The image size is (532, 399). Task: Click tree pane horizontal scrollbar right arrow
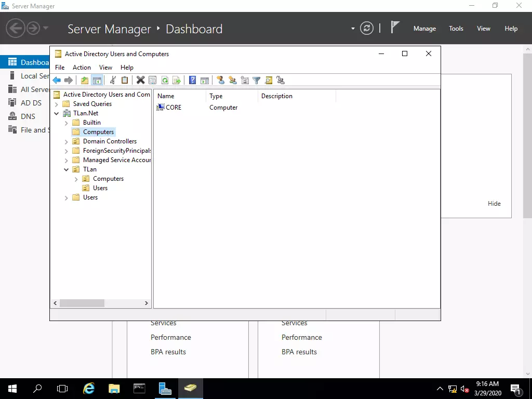point(146,303)
